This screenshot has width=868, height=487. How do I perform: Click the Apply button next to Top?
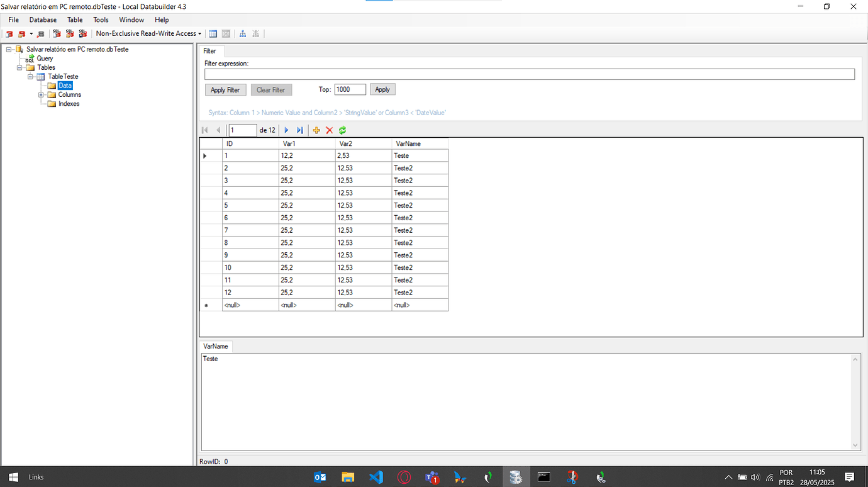(382, 90)
